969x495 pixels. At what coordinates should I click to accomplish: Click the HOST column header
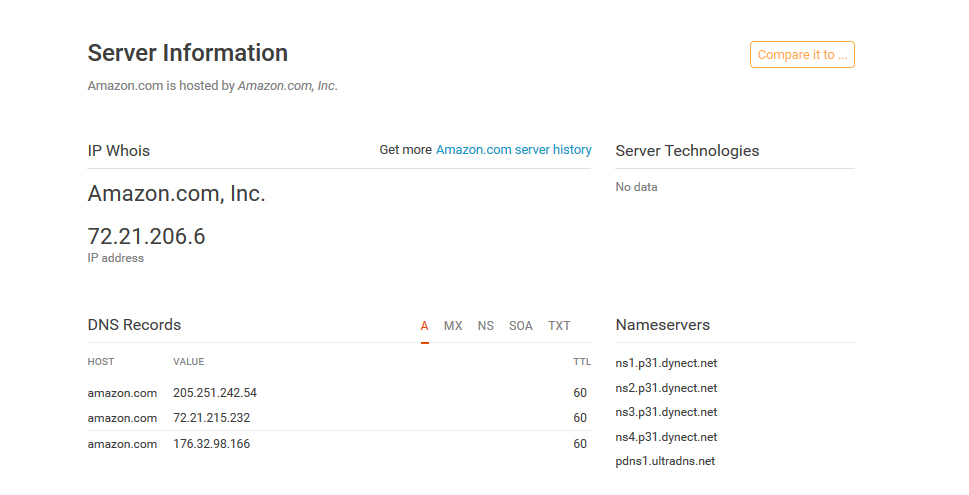coord(101,362)
